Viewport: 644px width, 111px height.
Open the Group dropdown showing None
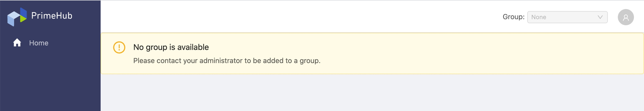(567, 17)
